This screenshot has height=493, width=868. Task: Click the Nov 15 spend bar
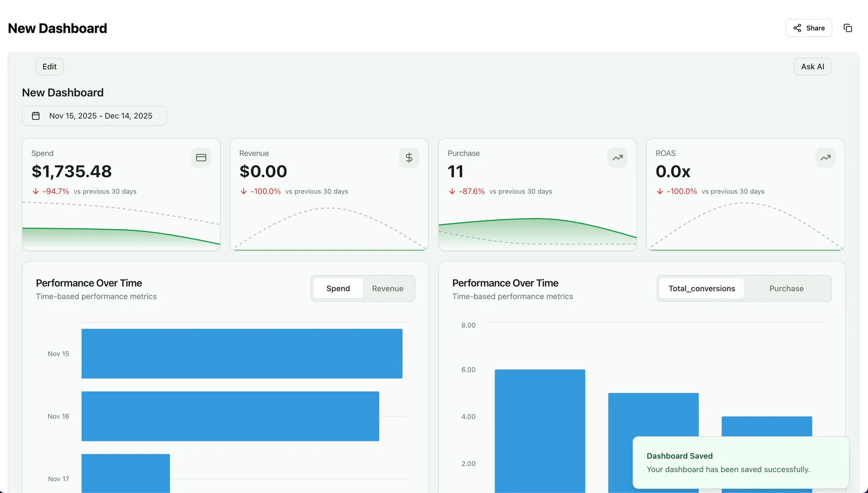pyautogui.click(x=242, y=354)
